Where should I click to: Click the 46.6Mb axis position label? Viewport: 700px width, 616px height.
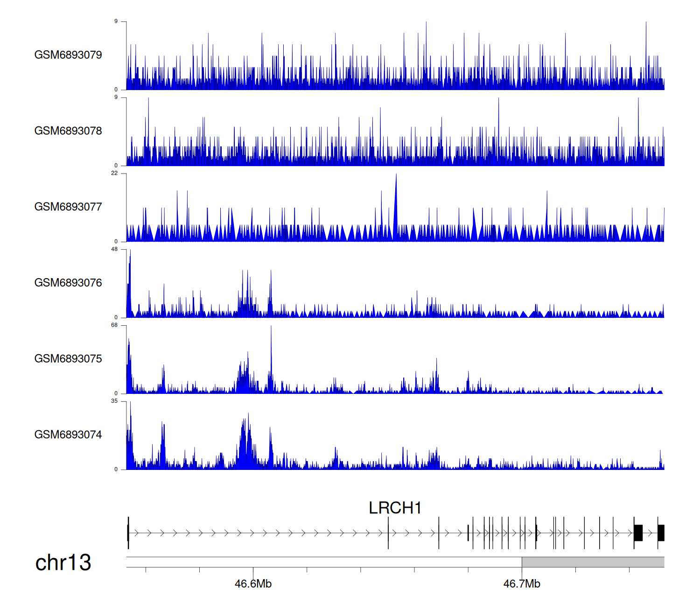[x=253, y=584]
